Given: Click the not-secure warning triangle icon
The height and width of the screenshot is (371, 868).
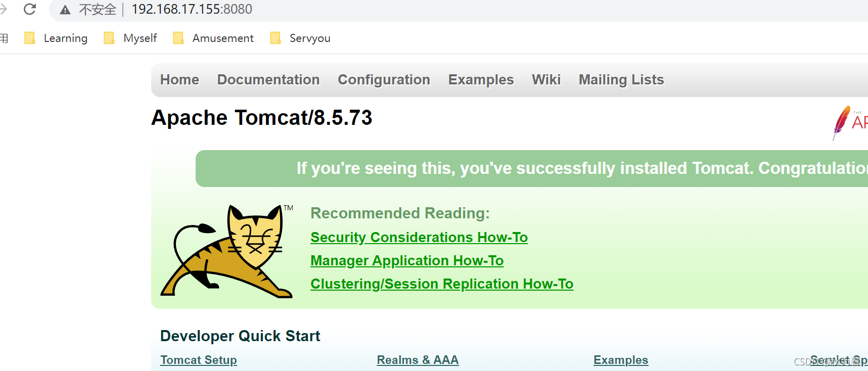Looking at the screenshot, I should click(x=65, y=10).
